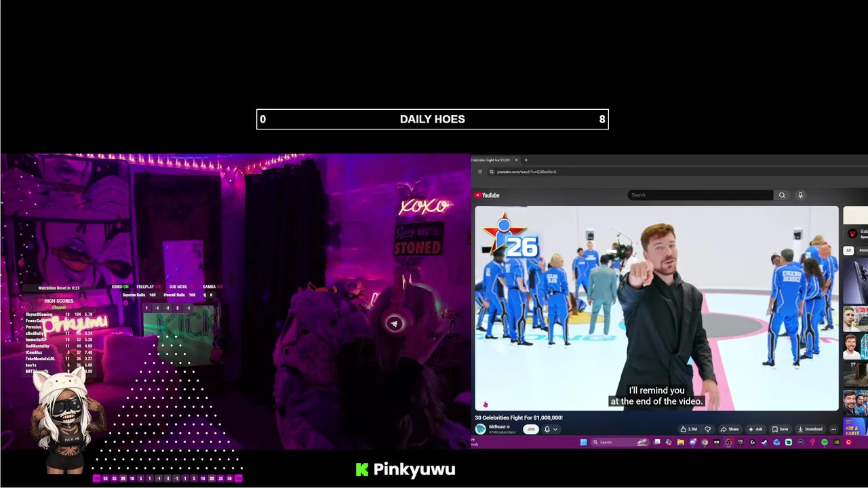Reload the YouTube page in browser
This screenshot has width=868, height=488.
click(x=479, y=171)
